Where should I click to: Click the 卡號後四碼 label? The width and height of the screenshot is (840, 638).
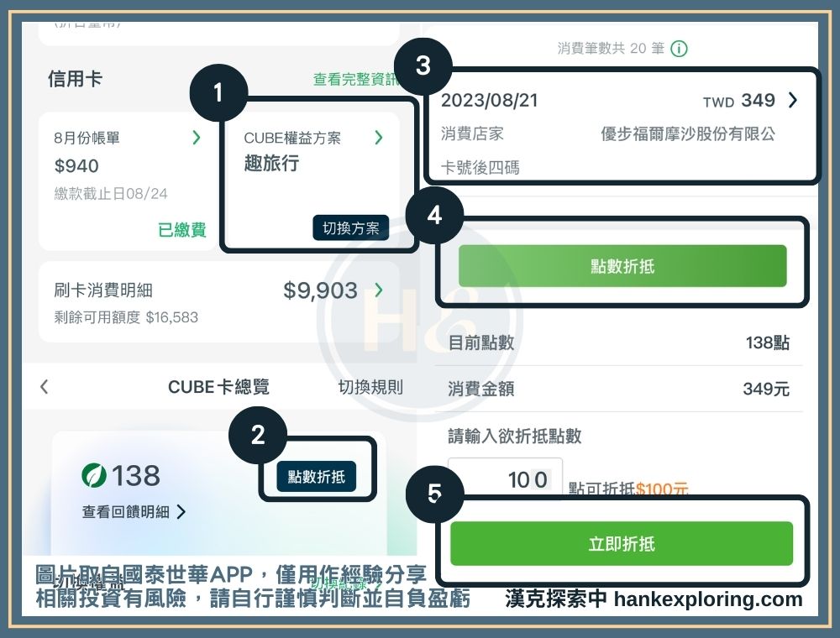(480, 168)
